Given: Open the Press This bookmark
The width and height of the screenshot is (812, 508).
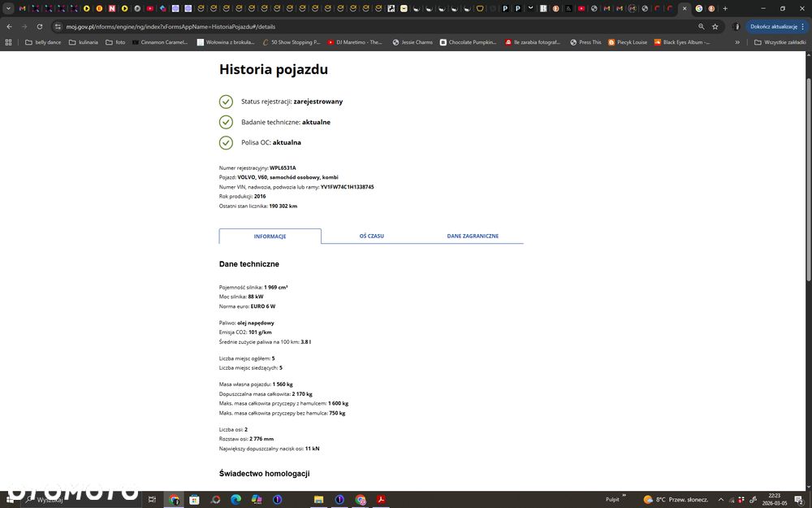Looking at the screenshot, I should coord(585,42).
